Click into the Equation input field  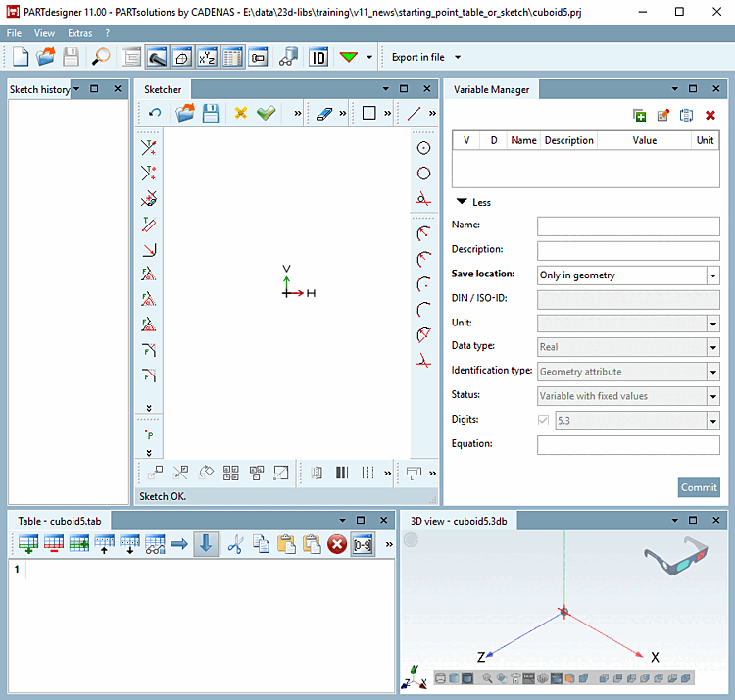pos(627,445)
